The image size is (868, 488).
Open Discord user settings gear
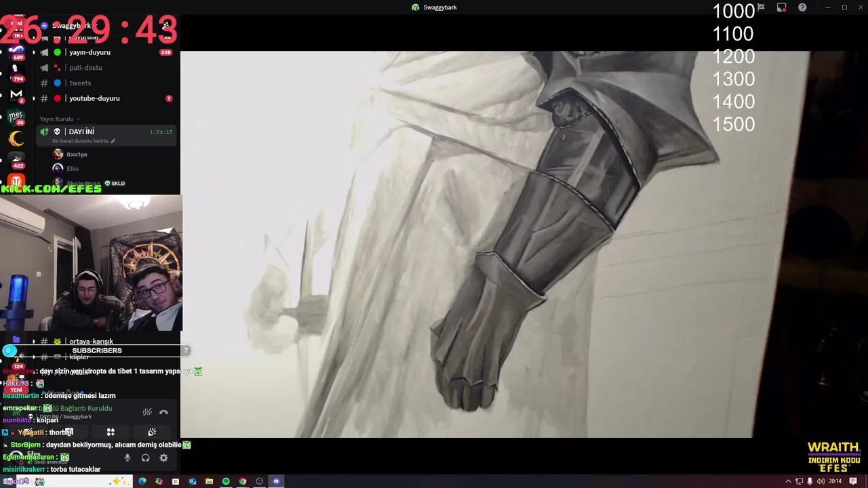(x=163, y=458)
